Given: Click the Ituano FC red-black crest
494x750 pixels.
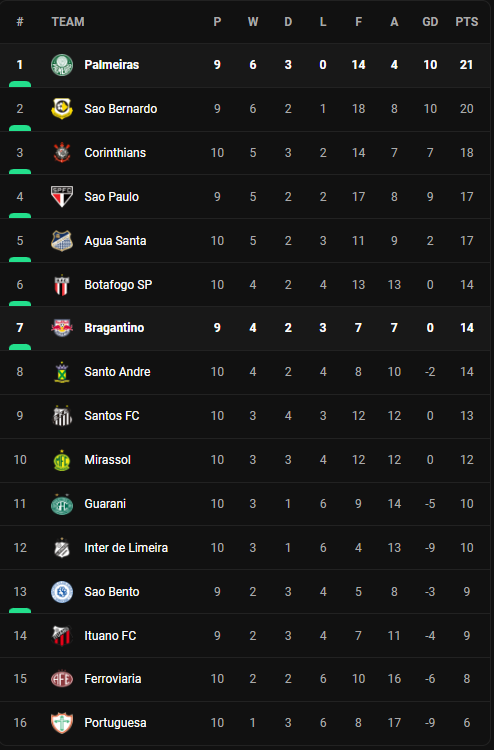Looking at the screenshot, I should click(62, 636).
